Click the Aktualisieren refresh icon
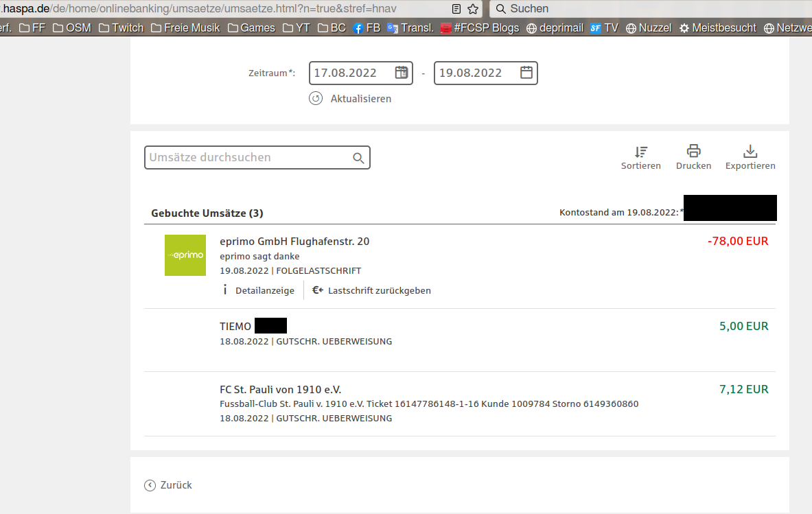The height and width of the screenshot is (514, 812). 316,98
